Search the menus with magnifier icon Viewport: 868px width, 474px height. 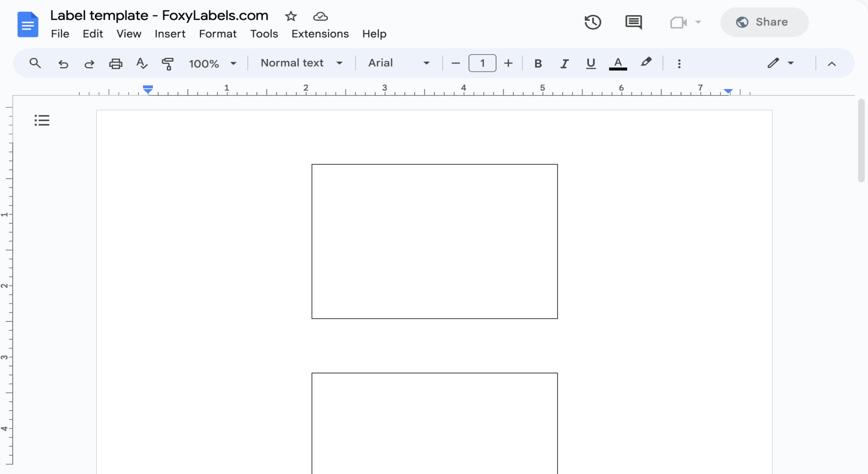coord(35,63)
